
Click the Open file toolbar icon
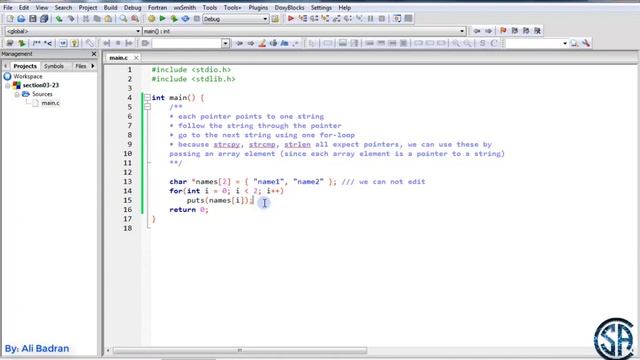click(21, 19)
